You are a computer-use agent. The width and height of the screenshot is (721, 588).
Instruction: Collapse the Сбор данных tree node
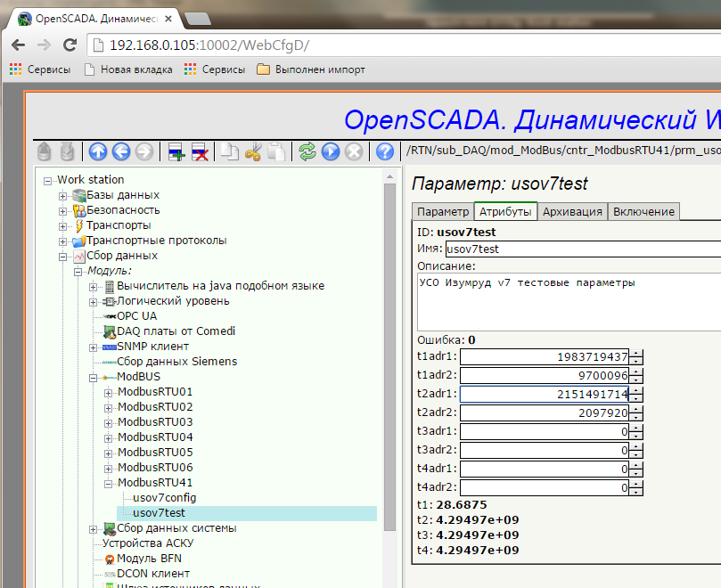tap(63, 256)
